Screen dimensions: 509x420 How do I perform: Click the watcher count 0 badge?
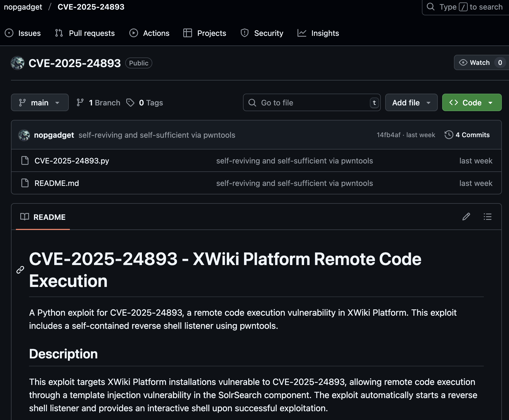coord(500,62)
